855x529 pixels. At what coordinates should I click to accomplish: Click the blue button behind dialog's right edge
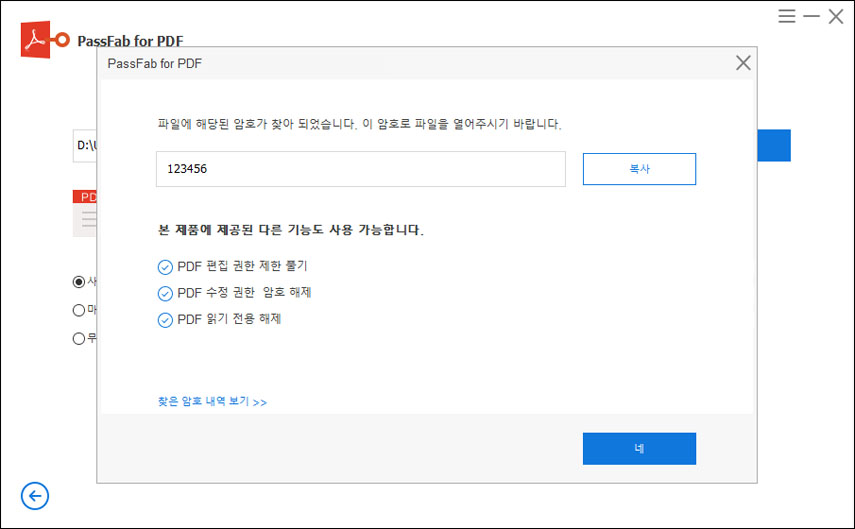(774, 146)
